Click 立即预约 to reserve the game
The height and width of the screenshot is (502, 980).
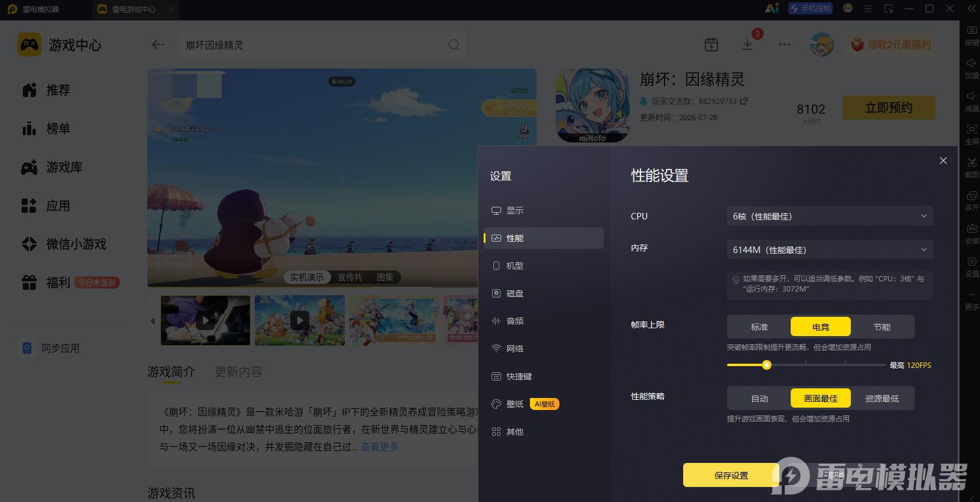889,108
